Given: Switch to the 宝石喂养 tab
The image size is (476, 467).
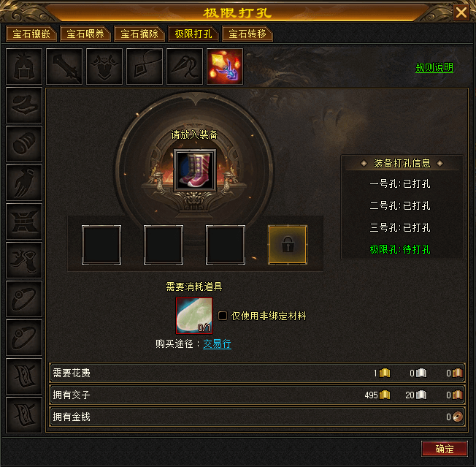Looking at the screenshot, I should click(85, 34).
